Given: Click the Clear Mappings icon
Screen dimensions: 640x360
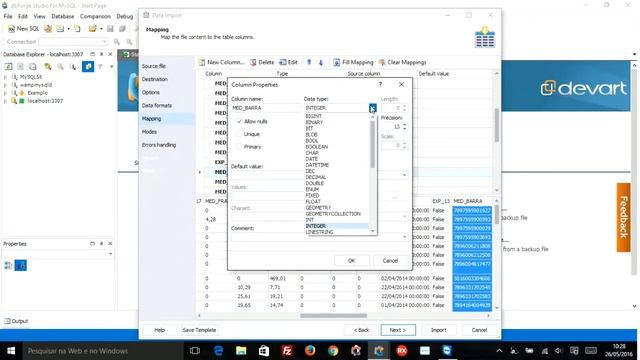Looking at the screenshot, I should [382, 62].
